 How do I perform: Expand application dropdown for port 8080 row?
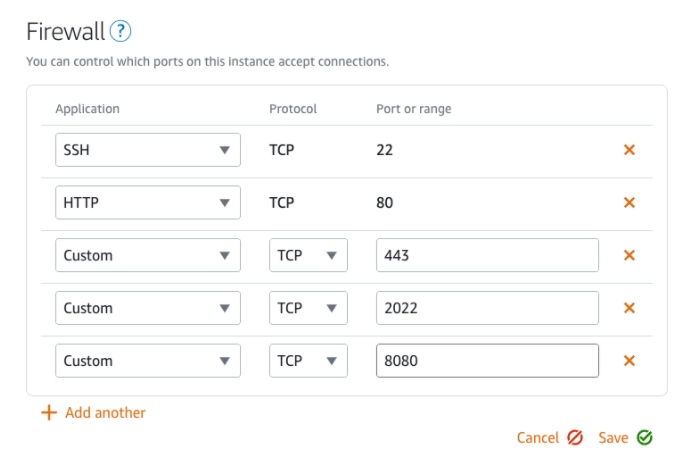(x=147, y=361)
